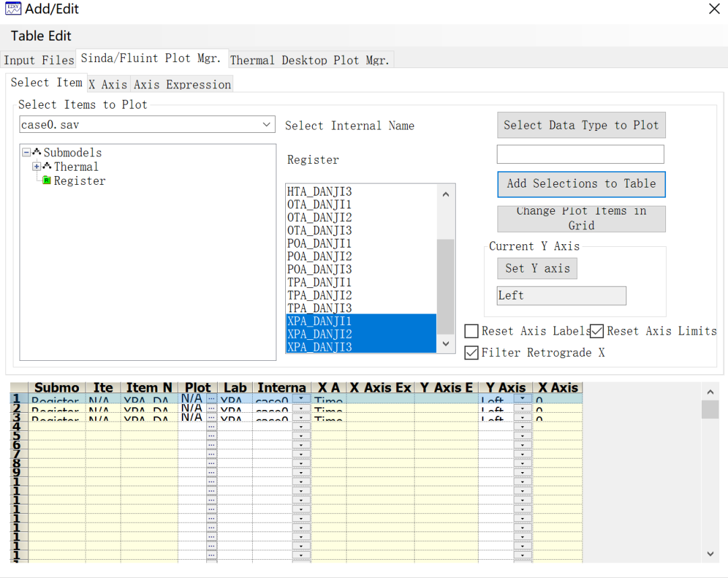Collapse the Submodels tree node
Screen dimensions: 728x578
coord(26,152)
